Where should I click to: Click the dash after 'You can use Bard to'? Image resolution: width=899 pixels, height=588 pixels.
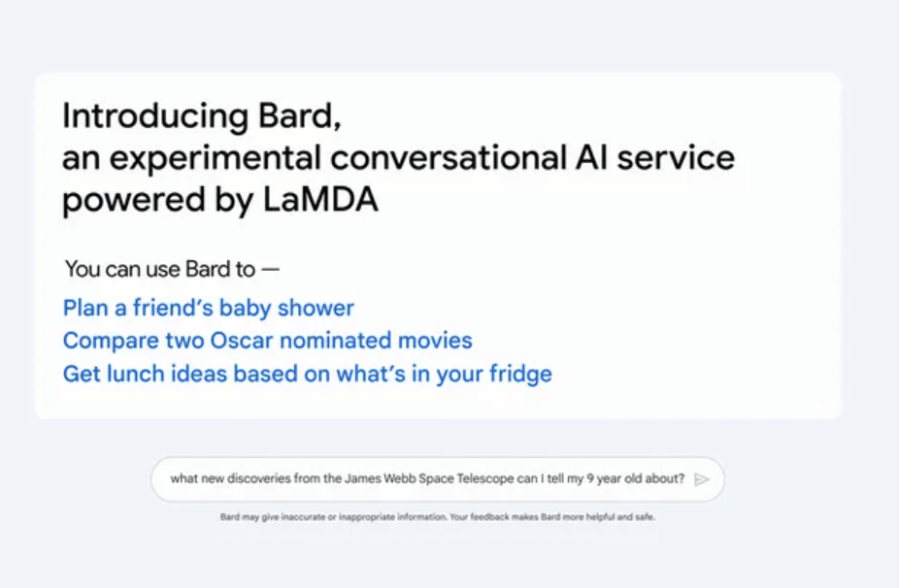coord(271,269)
